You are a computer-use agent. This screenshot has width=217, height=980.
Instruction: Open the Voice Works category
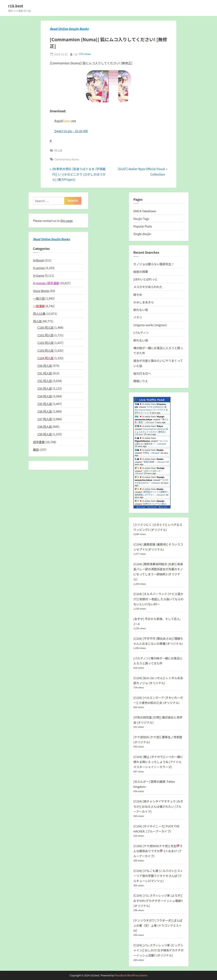coord(41,291)
